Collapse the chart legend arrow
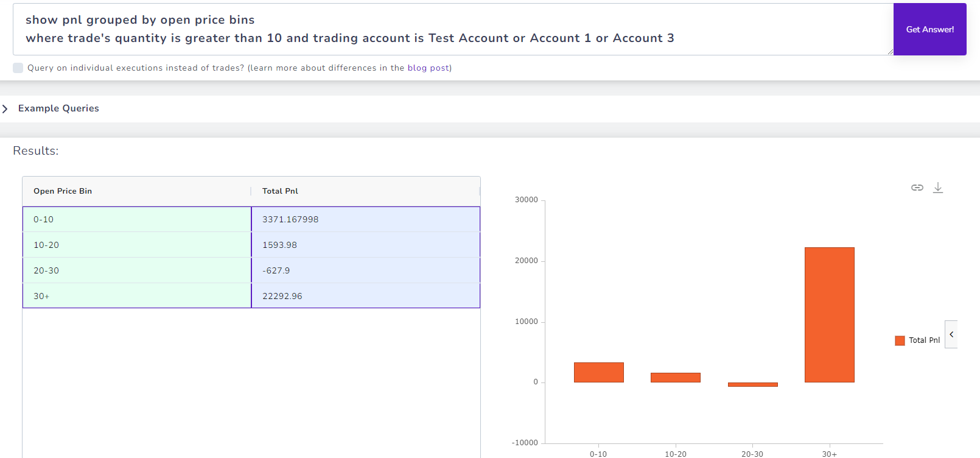Viewport: 980px width, 458px height. (x=951, y=334)
